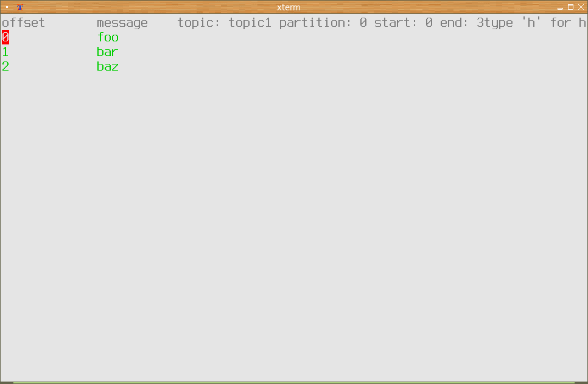This screenshot has width=588, height=384.
Task: Close the xterm window
Action: pyautogui.click(x=581, y=7)
